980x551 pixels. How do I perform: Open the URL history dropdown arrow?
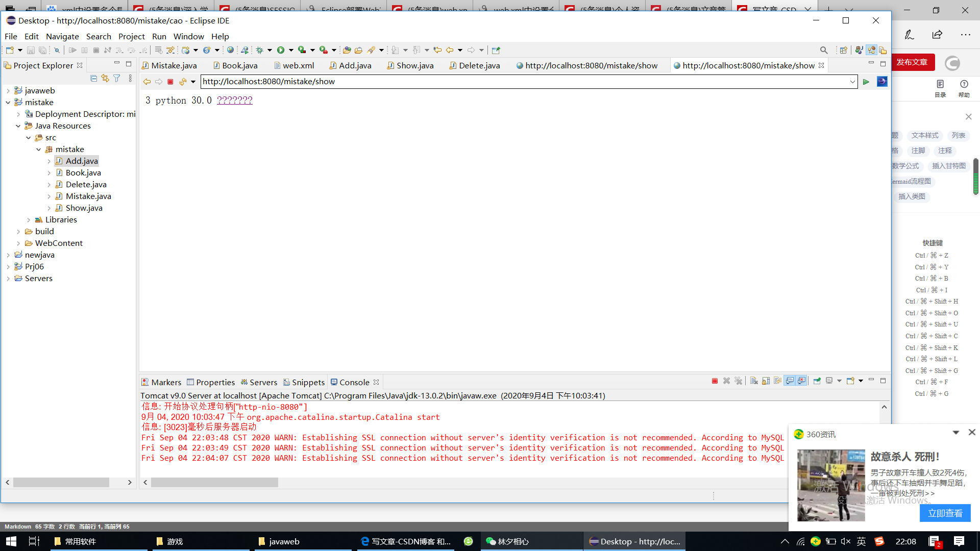(852, 82)
